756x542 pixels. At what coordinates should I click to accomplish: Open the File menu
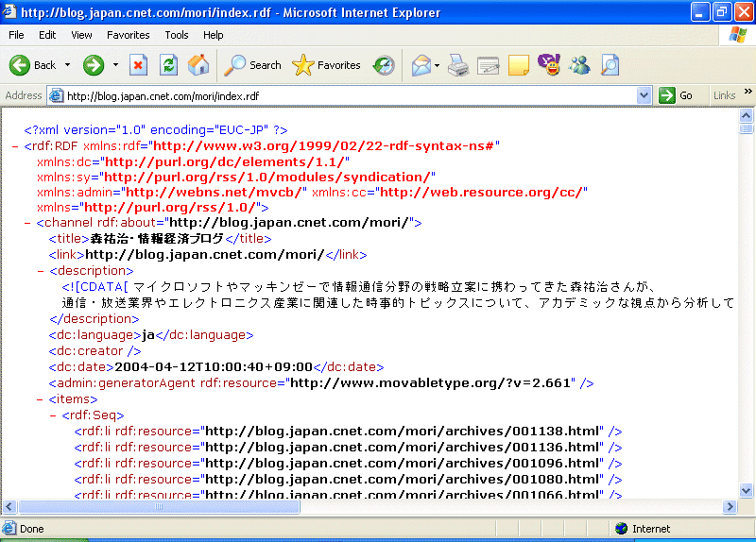[16, 35]
